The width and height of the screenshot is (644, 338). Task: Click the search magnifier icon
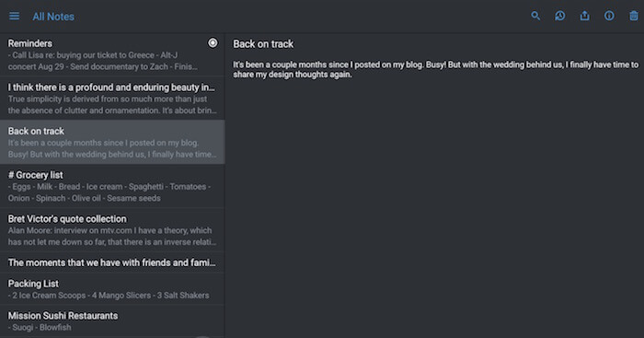[x=535, y=16]
